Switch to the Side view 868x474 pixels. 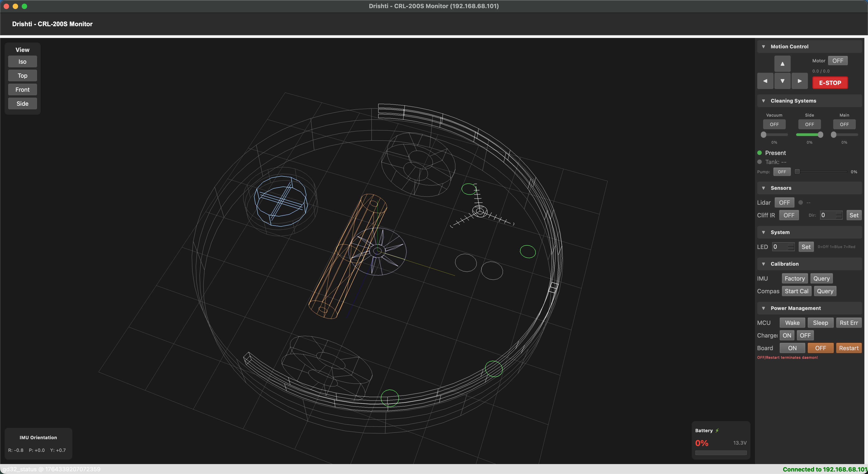pyautogui.click(x=23, y=104)
